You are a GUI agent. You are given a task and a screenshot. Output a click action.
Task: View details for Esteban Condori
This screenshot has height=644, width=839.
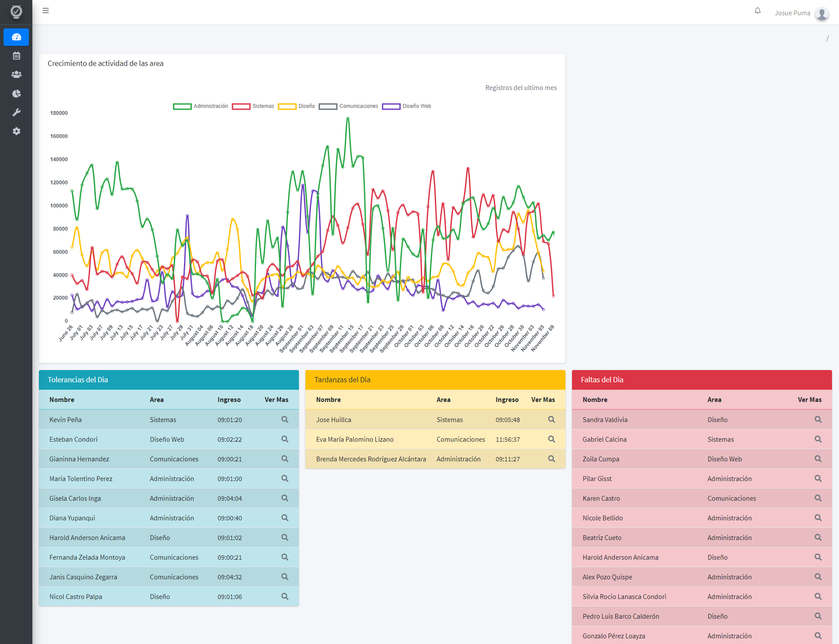285,439
